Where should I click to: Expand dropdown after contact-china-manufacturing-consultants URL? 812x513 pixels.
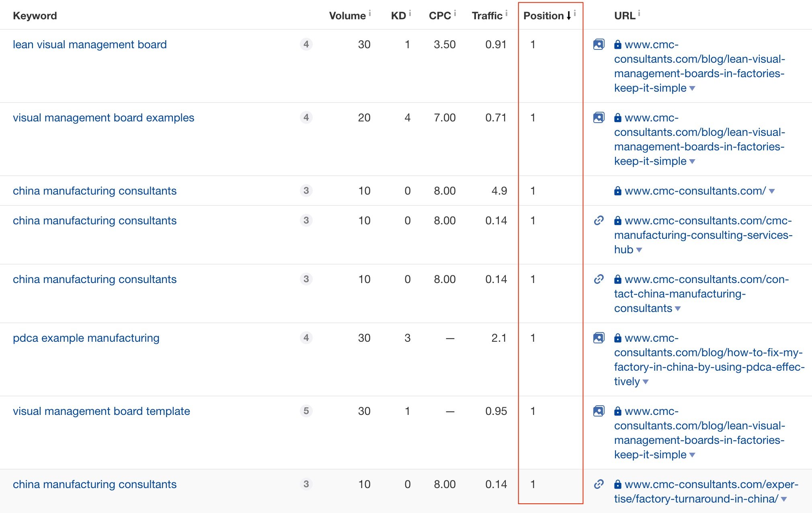[678, 309]
